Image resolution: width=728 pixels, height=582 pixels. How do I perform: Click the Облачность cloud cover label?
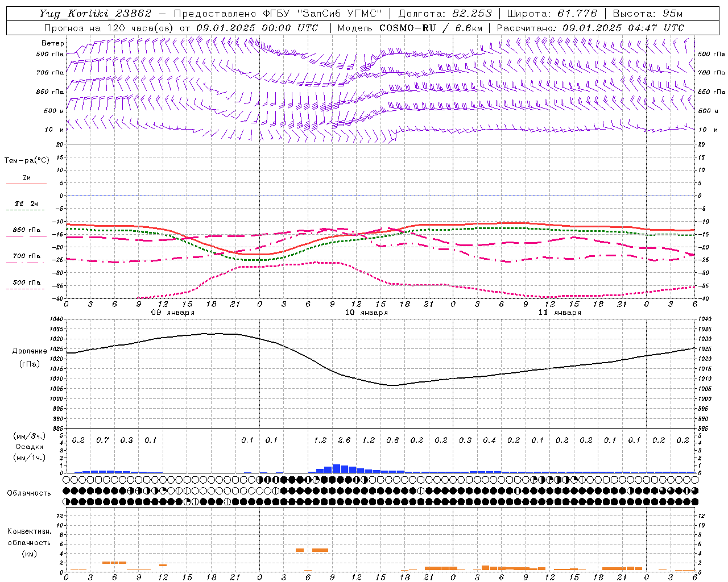[x=29, y=493]
